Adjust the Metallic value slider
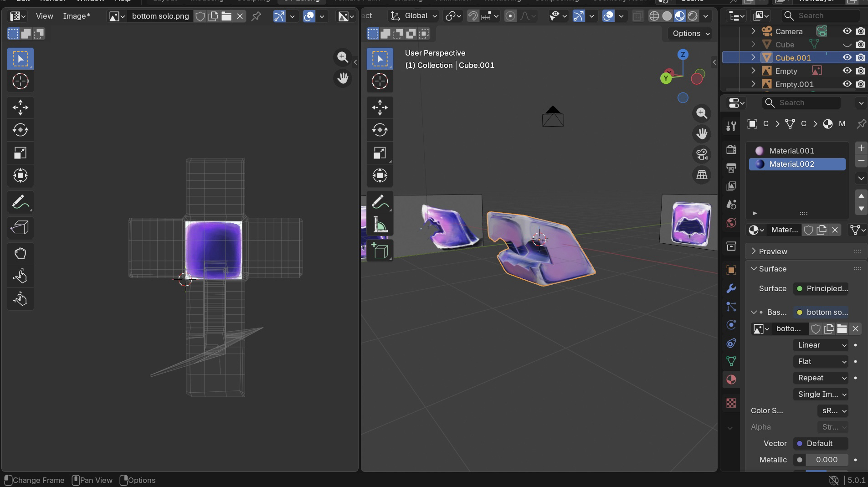 tap(826, 460)
